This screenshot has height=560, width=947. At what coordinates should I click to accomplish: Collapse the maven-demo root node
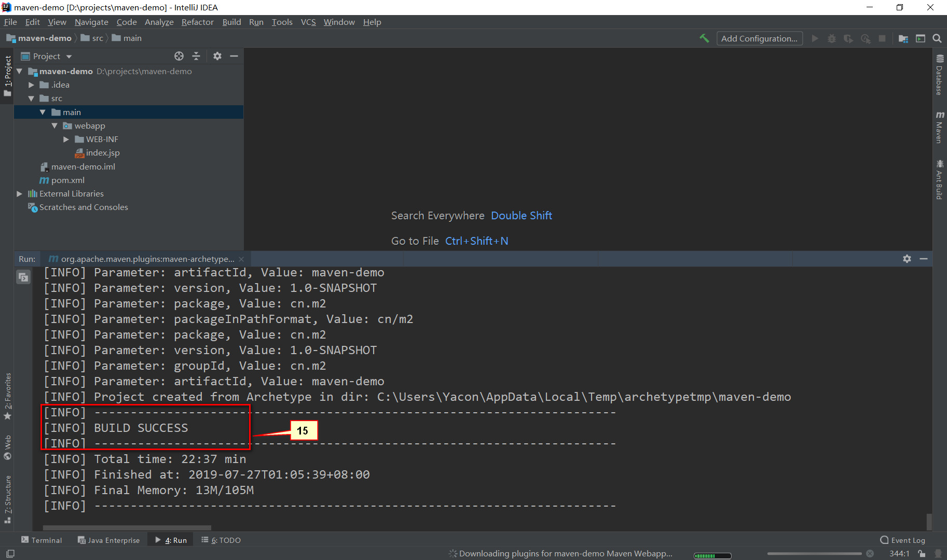point(19,71)
